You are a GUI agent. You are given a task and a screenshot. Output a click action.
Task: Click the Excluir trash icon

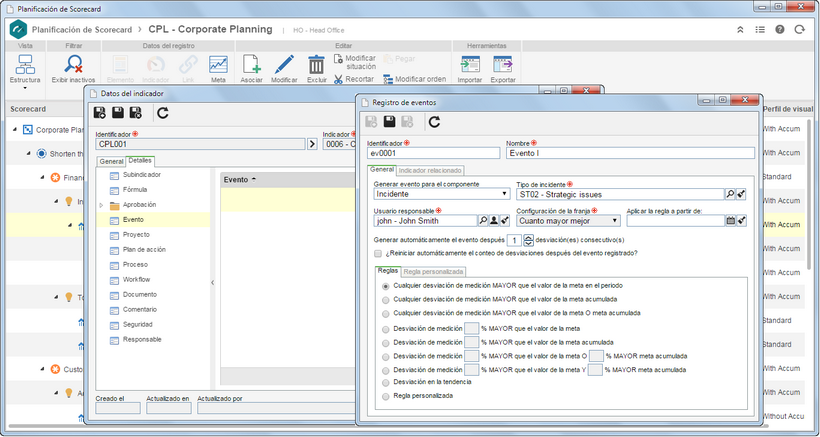(x=316, y=64)
